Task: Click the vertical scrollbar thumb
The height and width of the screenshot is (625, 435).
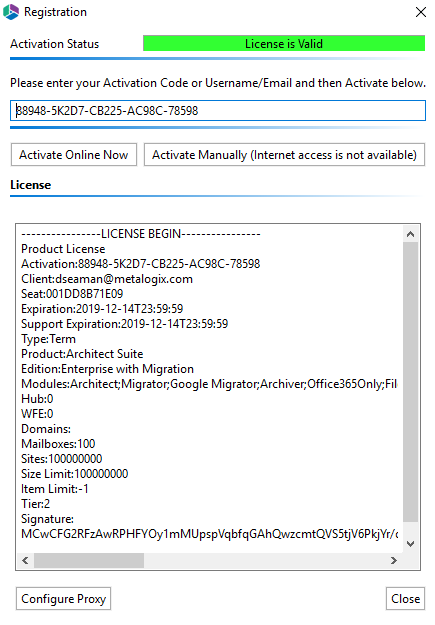Action: coord(410,382)
